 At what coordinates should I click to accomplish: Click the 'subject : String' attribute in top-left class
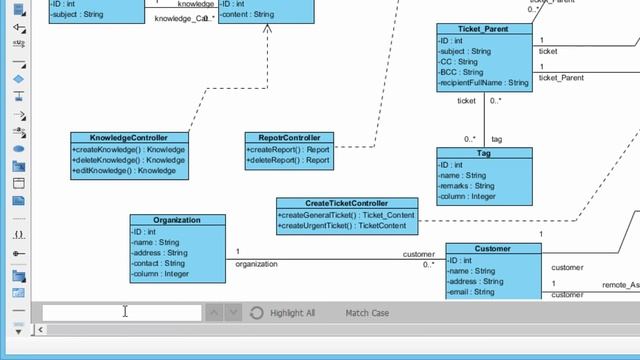point(77,14)
